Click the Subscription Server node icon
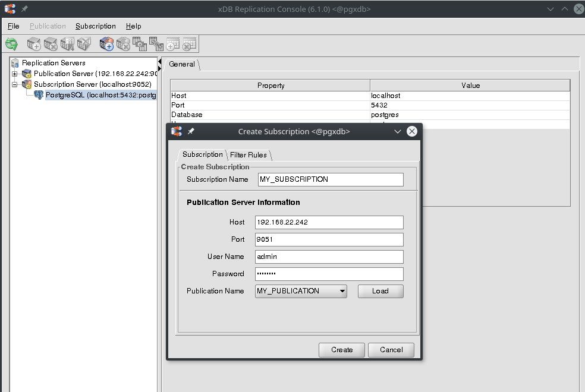The width and height of the screenshot is (585, 392). [x=27, y=84]
